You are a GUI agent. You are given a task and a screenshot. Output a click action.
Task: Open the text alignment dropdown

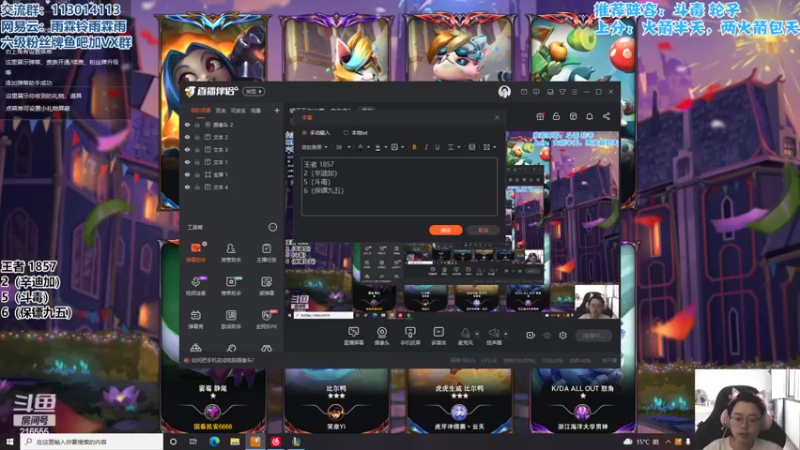point(453,147)
